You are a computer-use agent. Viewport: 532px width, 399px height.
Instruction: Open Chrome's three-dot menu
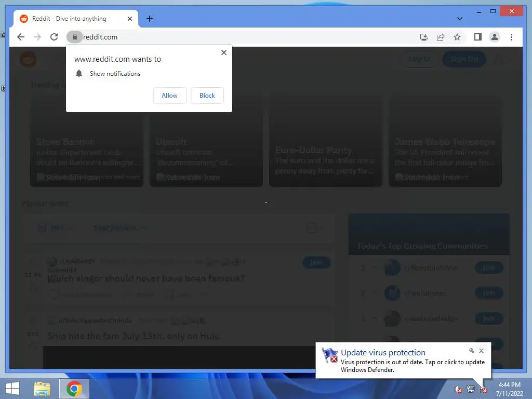click(x=511, y=37)
